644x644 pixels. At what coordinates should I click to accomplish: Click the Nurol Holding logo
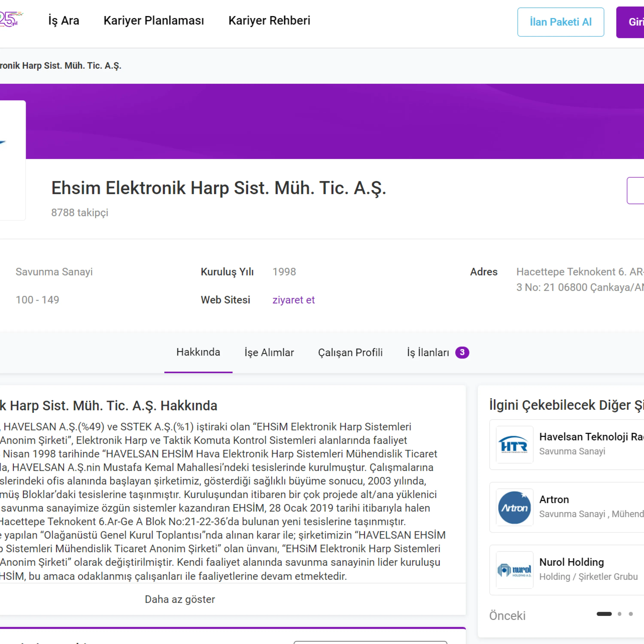pyautogui.click(x=514, y=570)
